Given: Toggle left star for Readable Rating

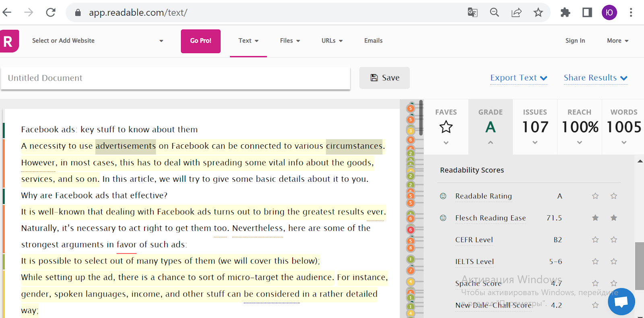Looking at the screenshot, I should pos(595,196).
